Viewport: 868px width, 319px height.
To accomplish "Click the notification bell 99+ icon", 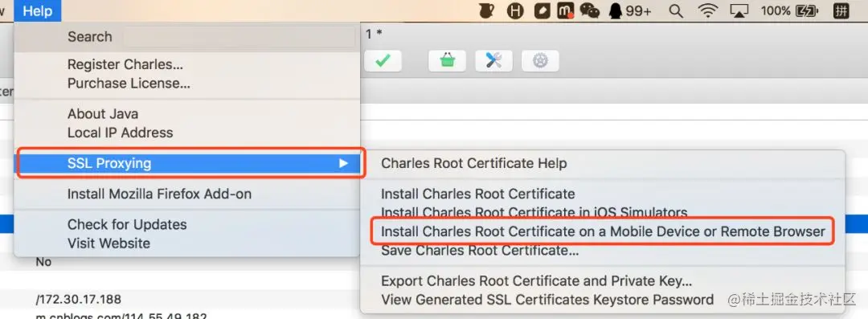I will tap(630, 10).
